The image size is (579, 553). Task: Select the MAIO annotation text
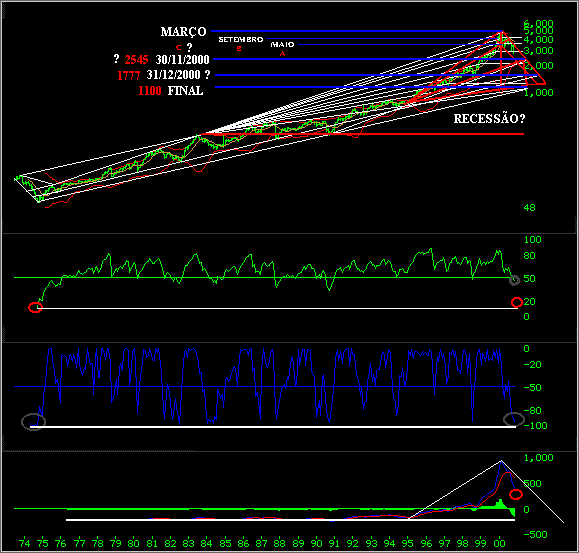point(282,44)
